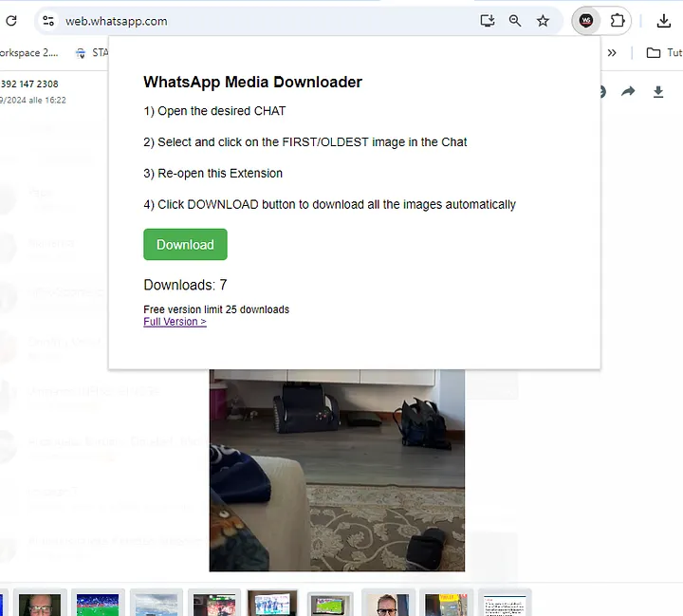The height and width of the screenshot is (616, 683).
Task: Select the blue and green stadium thumbnail
Action: tap(98, 604)
